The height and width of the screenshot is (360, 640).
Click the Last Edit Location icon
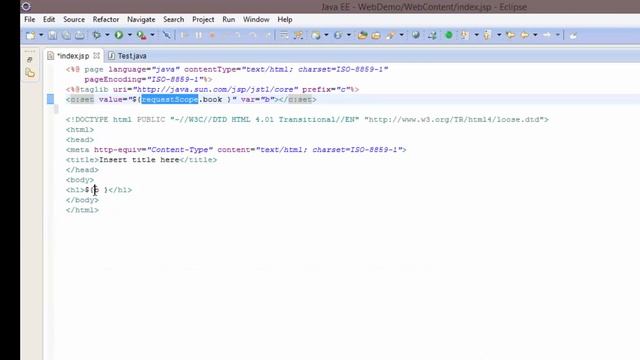[510, 36]
